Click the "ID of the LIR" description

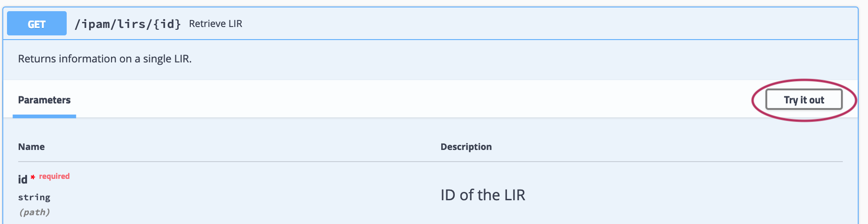pos(483,195)
